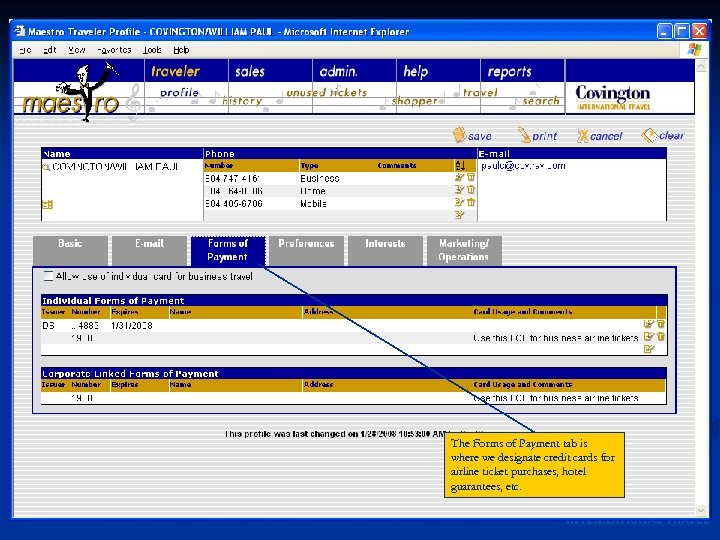Switch to the E-mail tab

149,250
